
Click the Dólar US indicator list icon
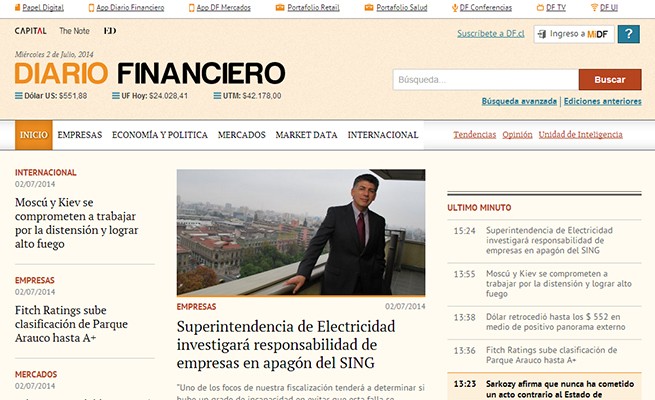point(19,96)
